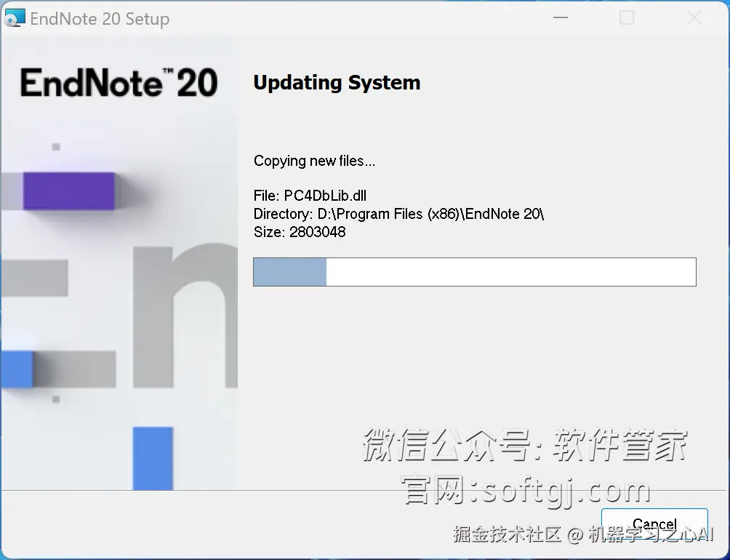Click the EndNote 20 Setup title text
This screenshot has height=560, width=730.
tap(100, 19)
